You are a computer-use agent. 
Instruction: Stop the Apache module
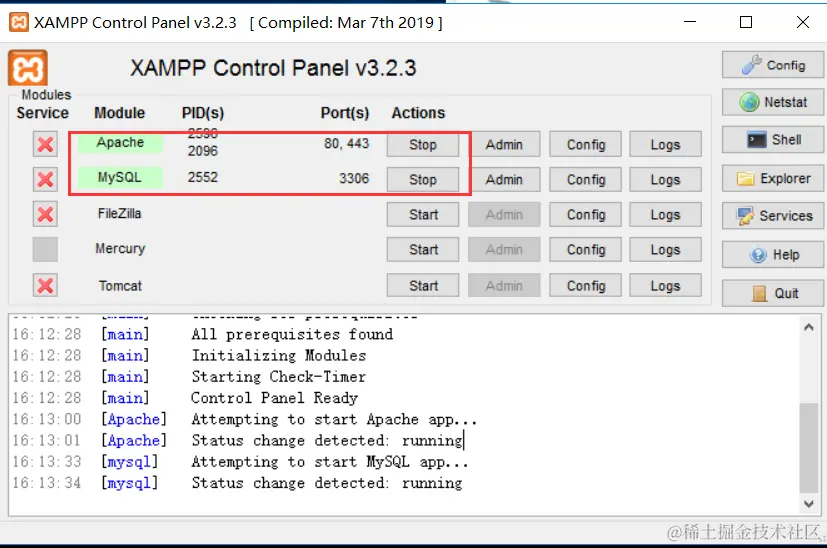423,145
